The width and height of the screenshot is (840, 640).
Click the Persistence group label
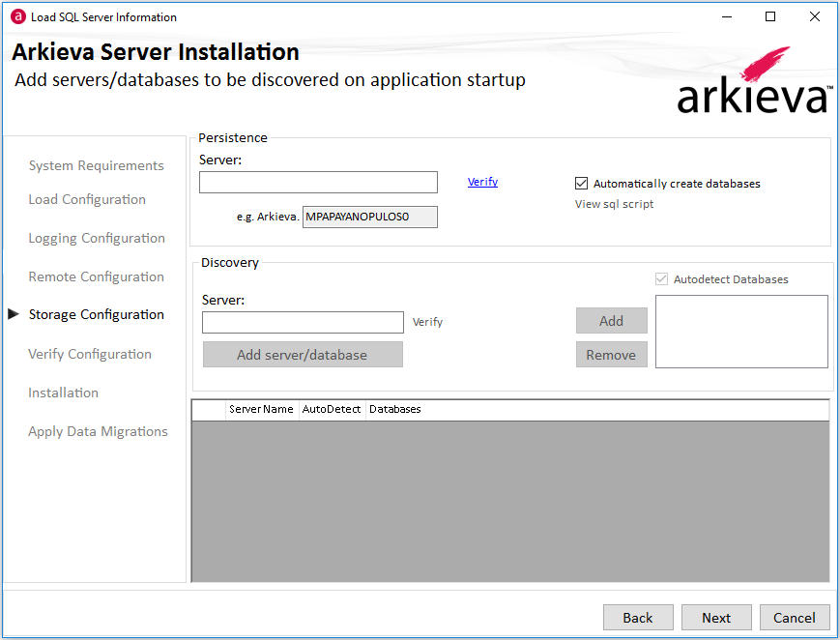pyautogui.click(x=233, y=137)
